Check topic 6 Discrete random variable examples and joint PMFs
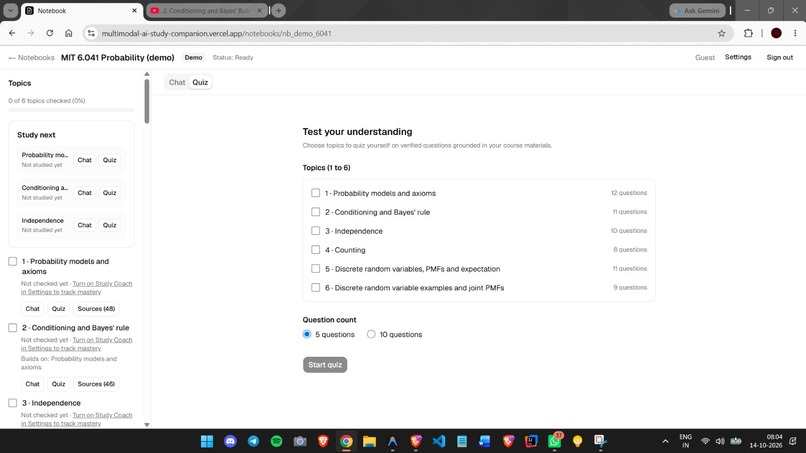The height and width of the screenshot is (453, 806). 316,287
